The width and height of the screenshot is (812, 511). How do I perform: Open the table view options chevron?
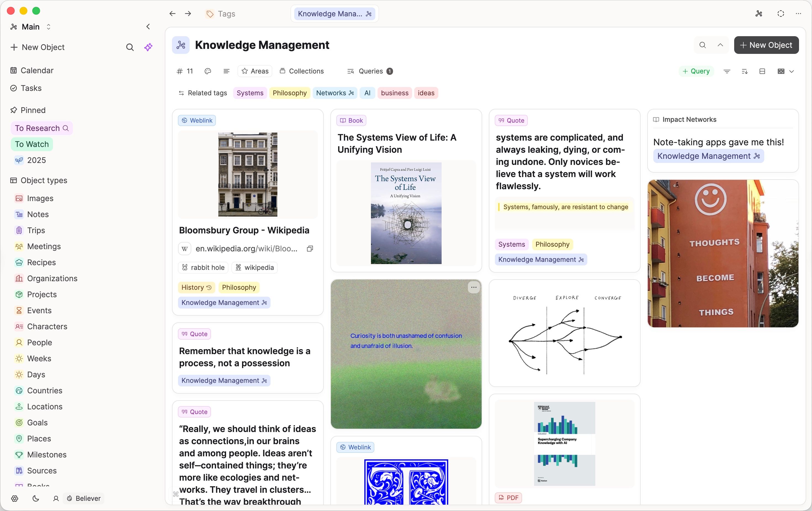pos(792,71)
